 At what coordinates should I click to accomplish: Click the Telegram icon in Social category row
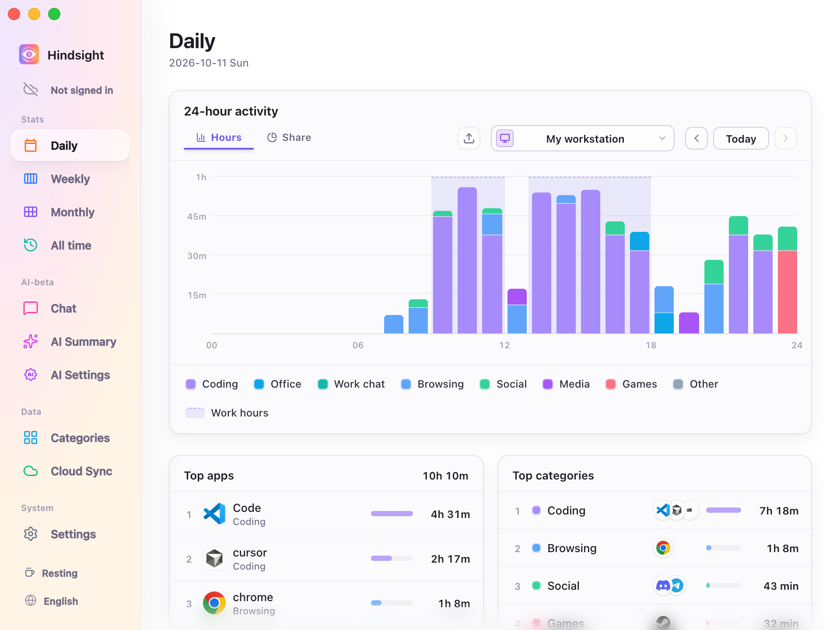pos(677,585)
